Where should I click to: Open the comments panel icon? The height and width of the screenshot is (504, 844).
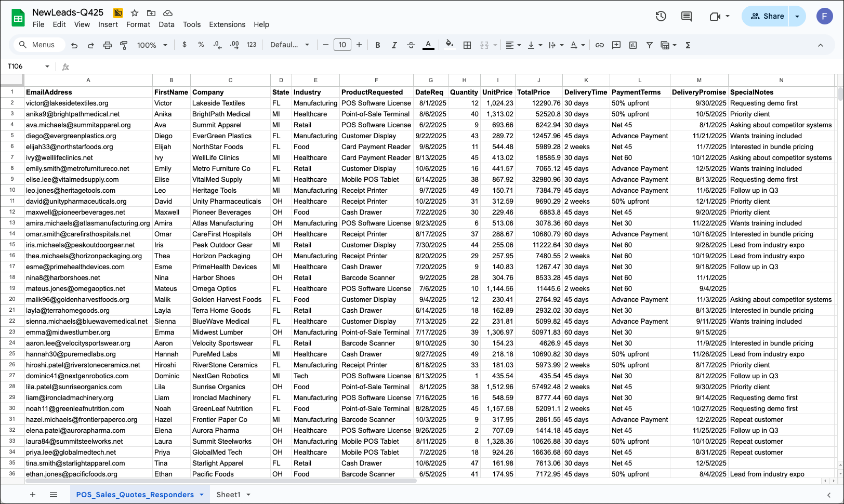687,16
